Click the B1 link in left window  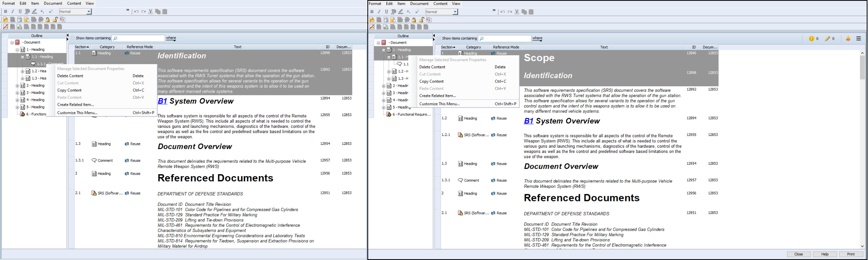(x=163, y=101)
